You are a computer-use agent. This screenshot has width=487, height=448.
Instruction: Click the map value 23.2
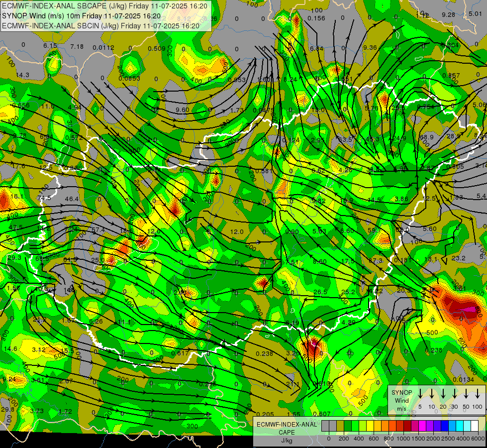(459, 258)
